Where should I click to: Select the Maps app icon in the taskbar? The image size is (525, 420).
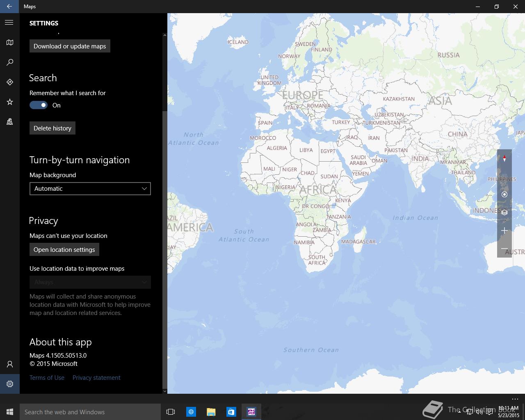pos(251,412)
